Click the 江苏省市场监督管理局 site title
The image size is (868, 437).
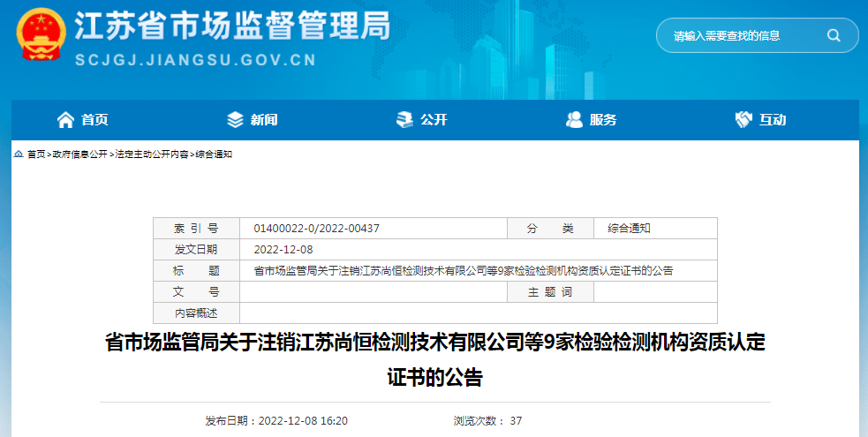click(x=231, y=26)
